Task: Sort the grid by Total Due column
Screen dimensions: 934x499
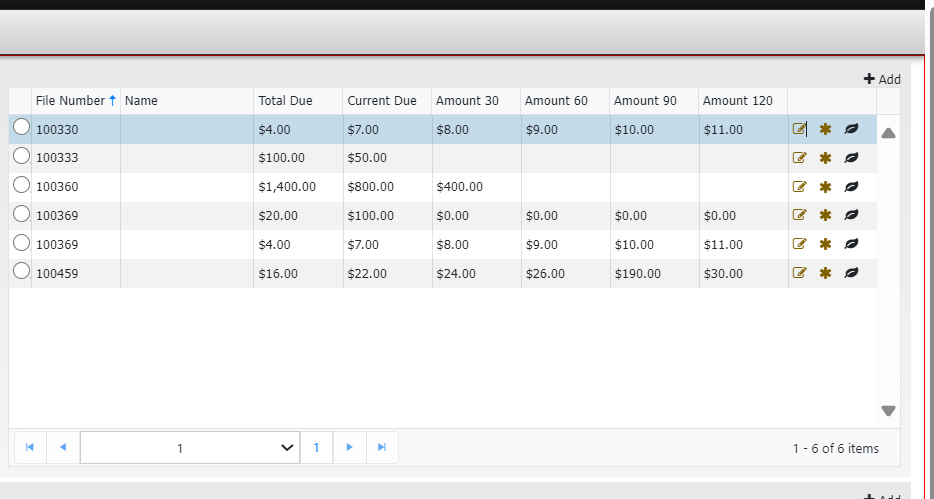Action: pyautogui.click(x=285, y=101)
